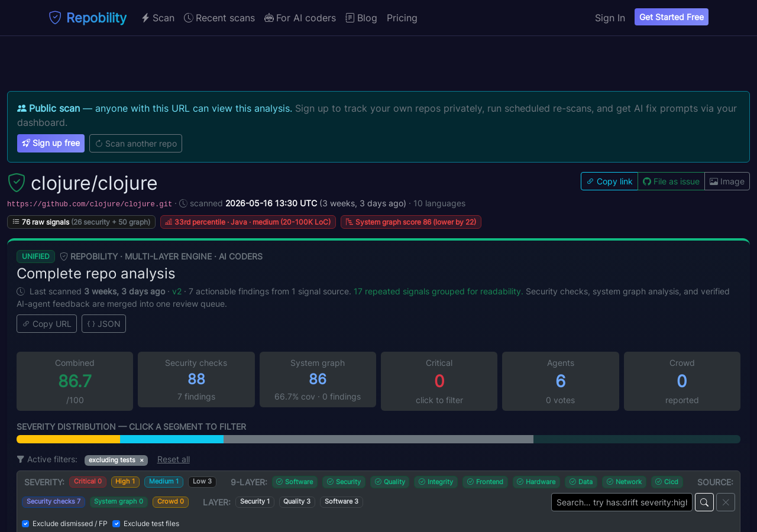
Task: Open the Pricing page
Action: 402,18
